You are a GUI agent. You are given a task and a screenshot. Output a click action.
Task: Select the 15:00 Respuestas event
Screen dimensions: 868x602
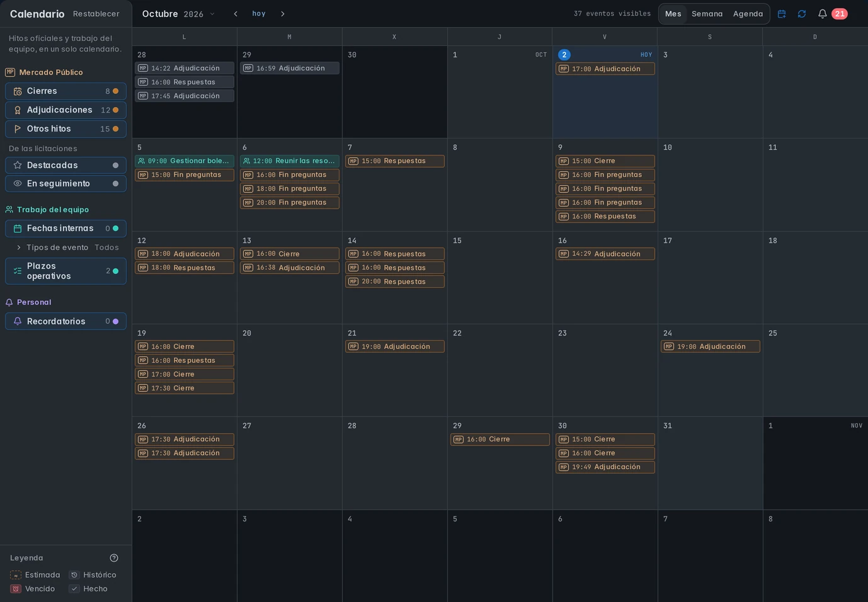(395, 161)
